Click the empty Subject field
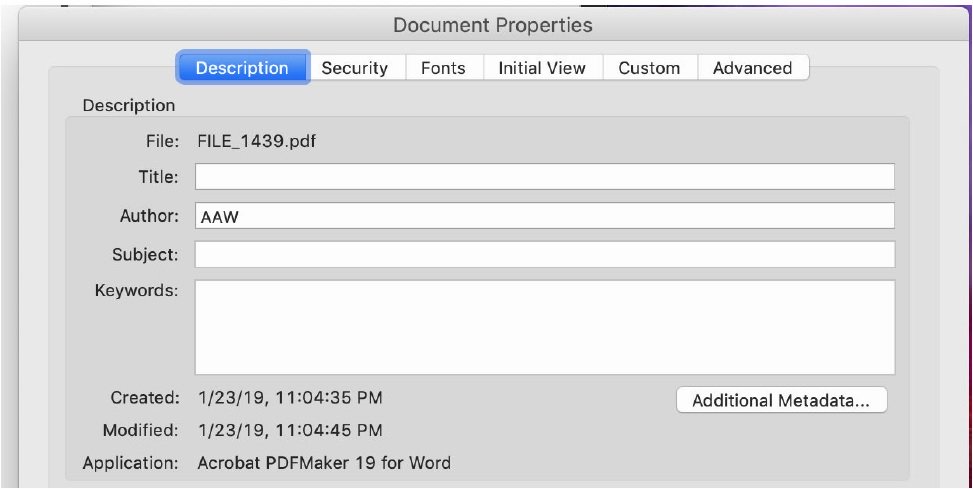973x489 pixels. pos(544,255)
